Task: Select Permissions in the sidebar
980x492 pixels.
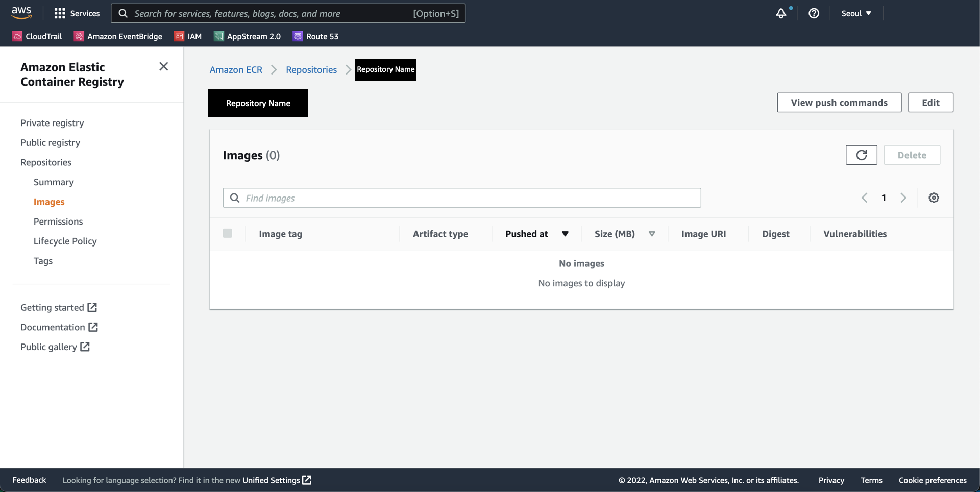Action: point(58,222)
